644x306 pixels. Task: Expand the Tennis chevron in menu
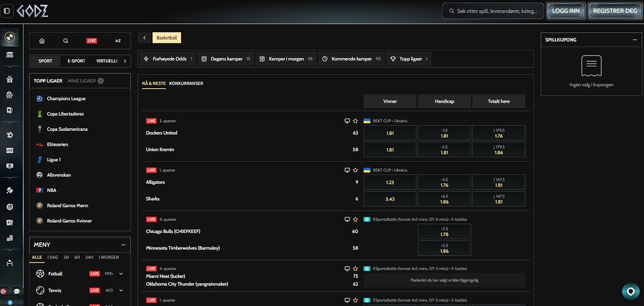click(121, 290)
